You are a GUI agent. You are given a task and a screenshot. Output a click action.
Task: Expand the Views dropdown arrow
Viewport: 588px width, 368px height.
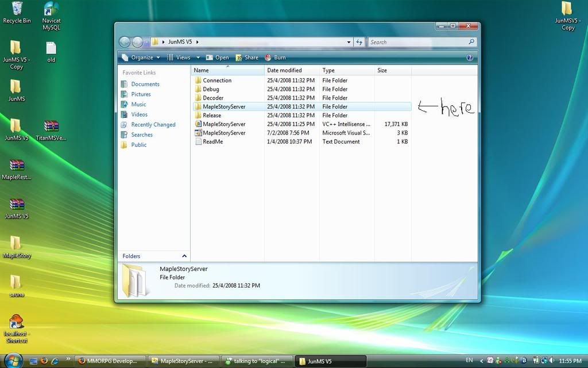coord(198,57)
